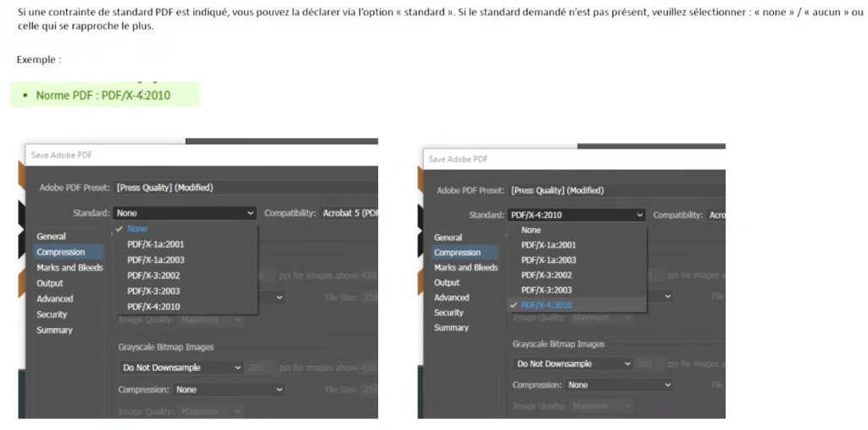The width and height of the screenshot is (868, 430).
Task: Show the Summary section in the left dialog
Action: click(54, 330)
